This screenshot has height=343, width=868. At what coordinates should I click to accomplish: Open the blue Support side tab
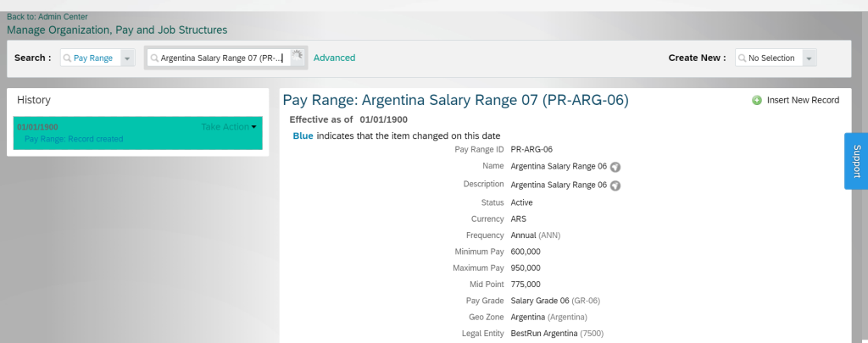(855, 161)
